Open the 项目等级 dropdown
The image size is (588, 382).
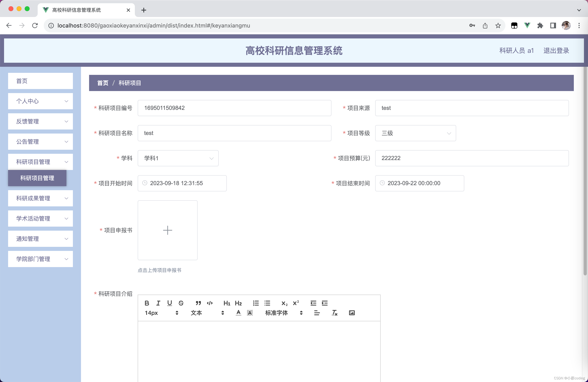pos(415,133)
